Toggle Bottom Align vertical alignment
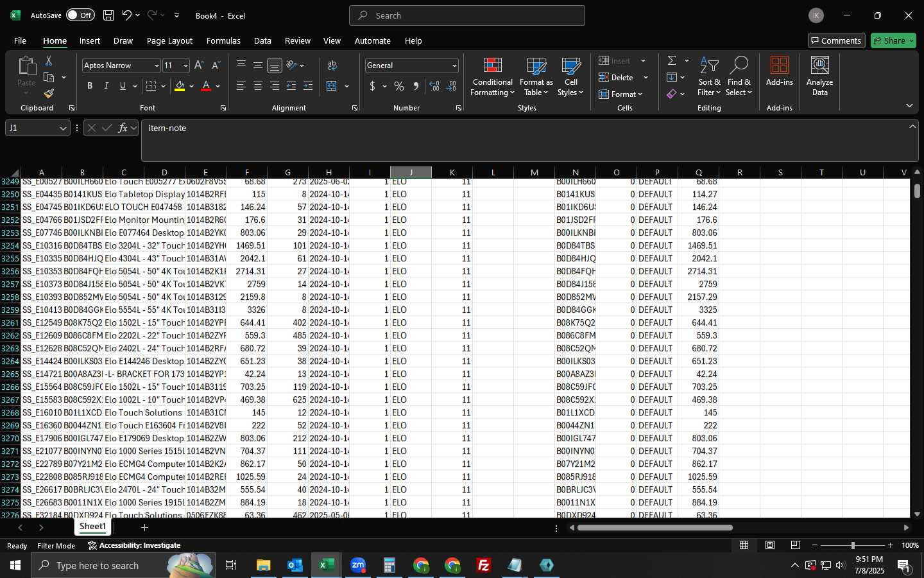Viewport: 924px width, 578px height. (x=275, y=66)
